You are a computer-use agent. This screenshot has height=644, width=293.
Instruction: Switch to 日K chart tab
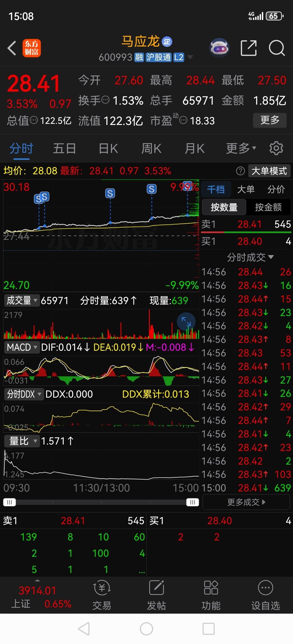108,149
